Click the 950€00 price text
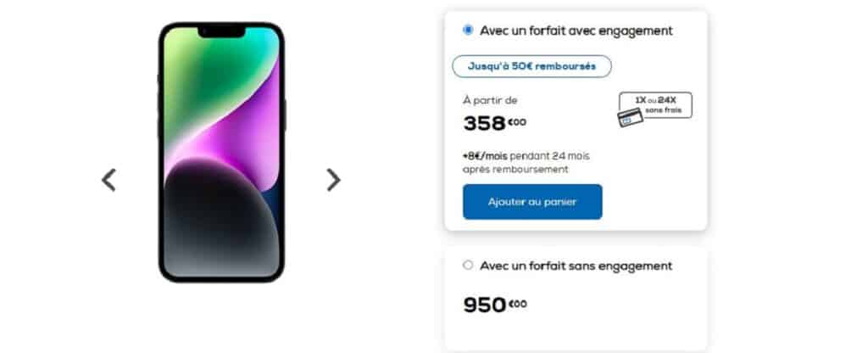 click(495, 305)
